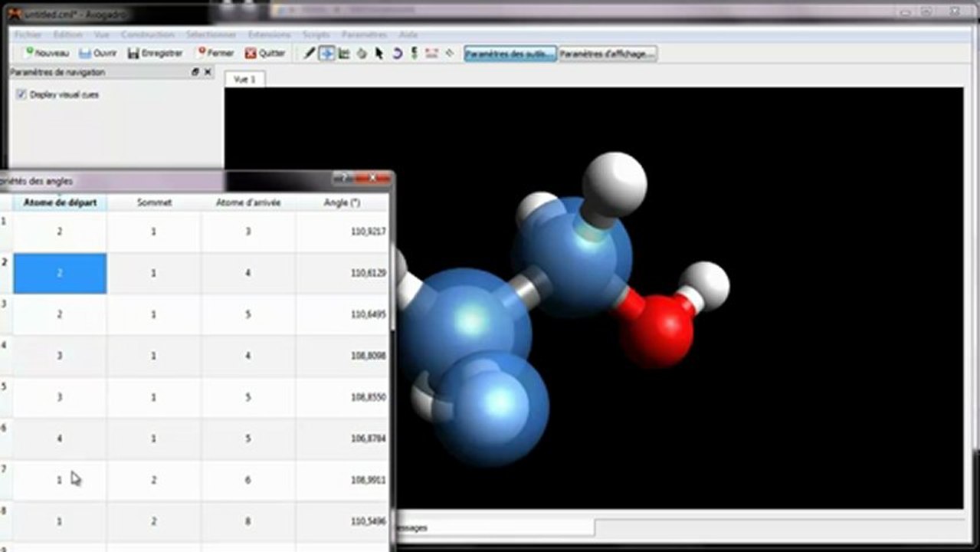Close the Paramètres de navigation panel

point(208,72)
